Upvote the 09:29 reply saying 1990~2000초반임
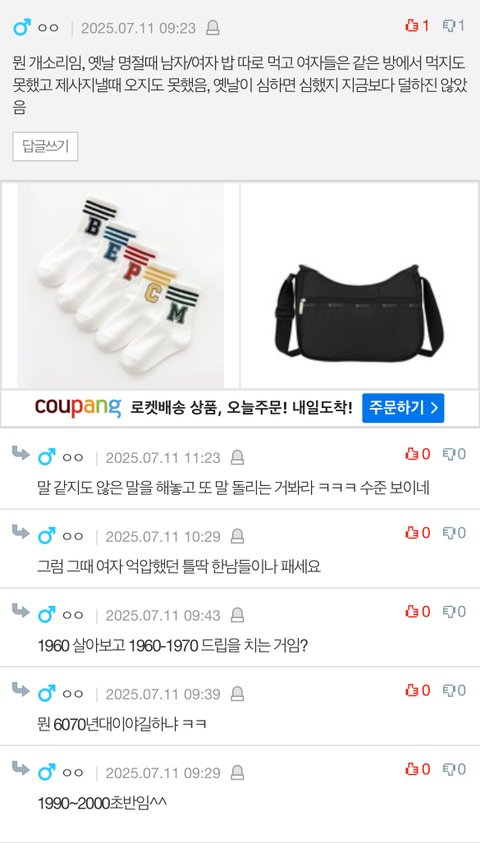The height and width of the screenshot is (843, 480). [x=418, y=769]
